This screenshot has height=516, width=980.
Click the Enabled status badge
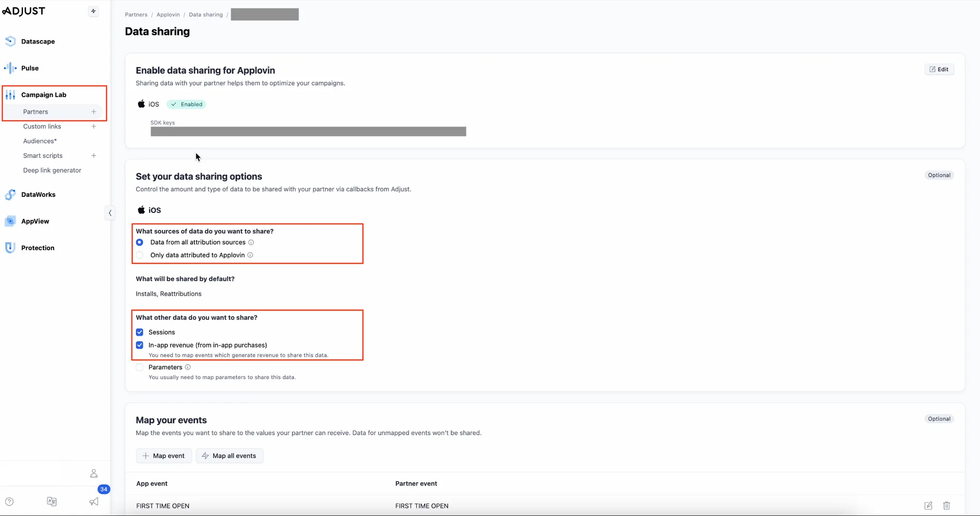click(186, 104)
